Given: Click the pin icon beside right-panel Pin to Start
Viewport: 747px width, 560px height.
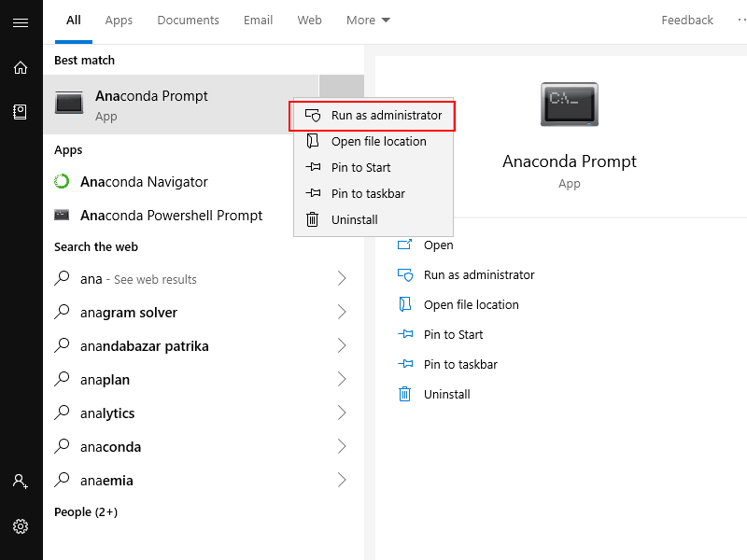Looking at the screenshot, I should point(405,334).
